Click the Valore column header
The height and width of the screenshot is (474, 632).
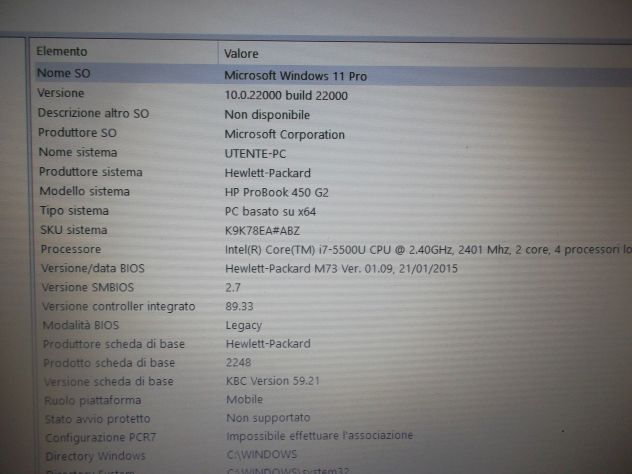pos(241,54)
